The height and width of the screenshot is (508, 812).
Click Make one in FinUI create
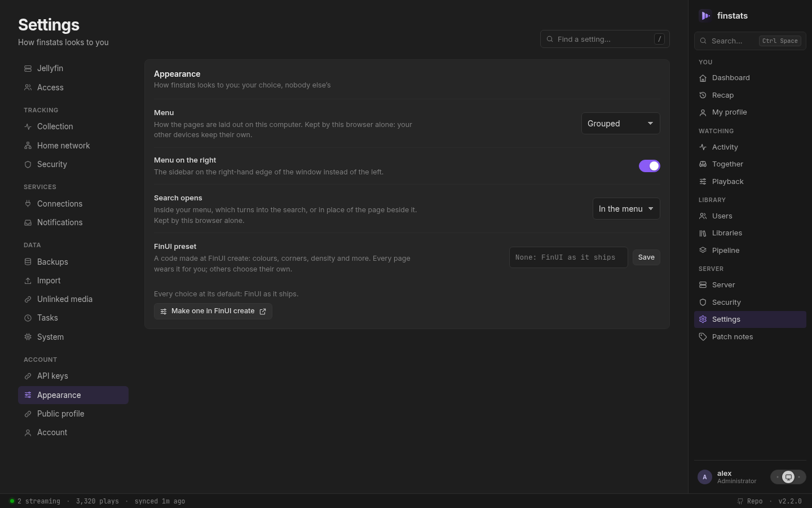point(213,311)
